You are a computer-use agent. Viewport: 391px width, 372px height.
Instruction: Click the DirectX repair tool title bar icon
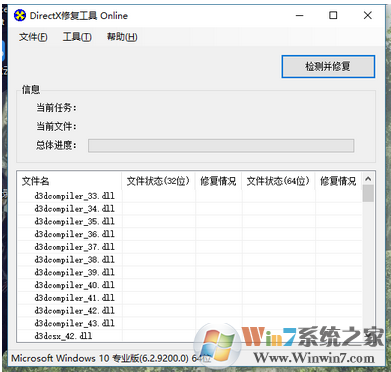[x=20, y=15]
